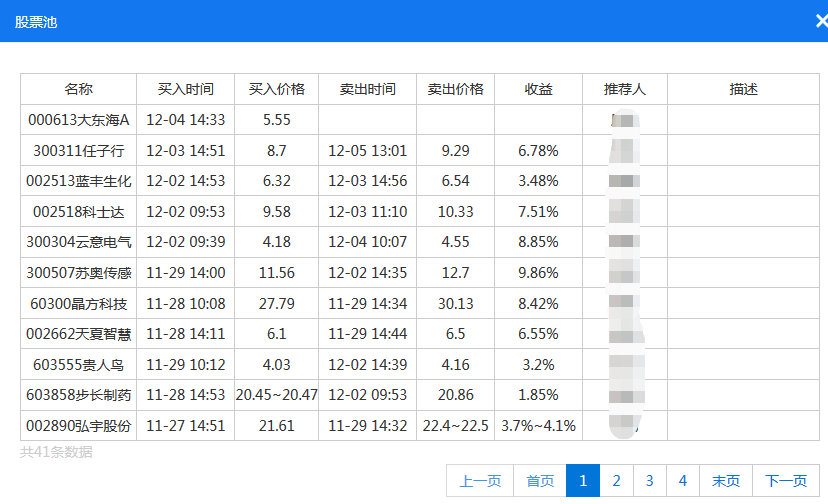Image resolution: width=828 pixels, height=504 pixels.
Task: Click sell time 12-02 14:35
Action: (x=368, y=273)
